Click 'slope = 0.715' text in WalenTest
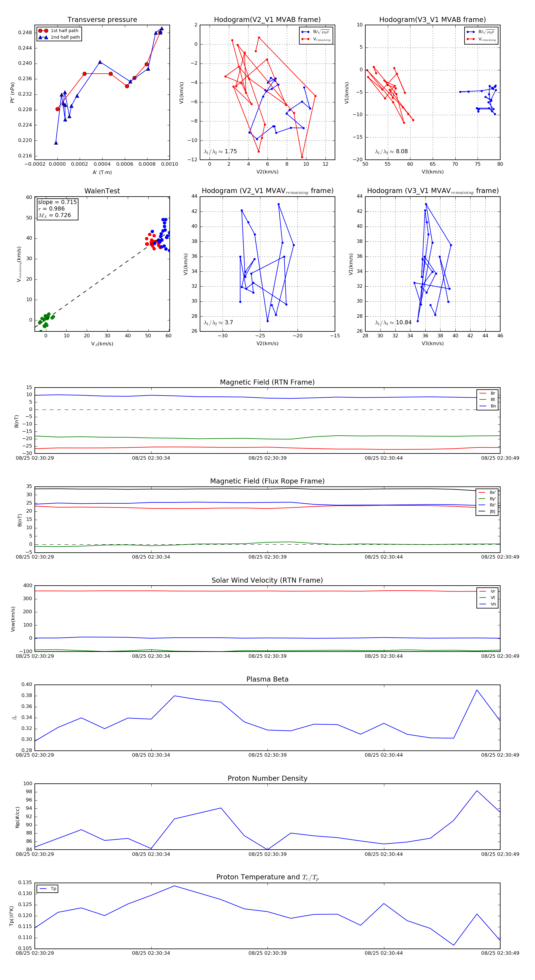The height and width of the screenshot is (980, 535). click(x=57, y=202)
